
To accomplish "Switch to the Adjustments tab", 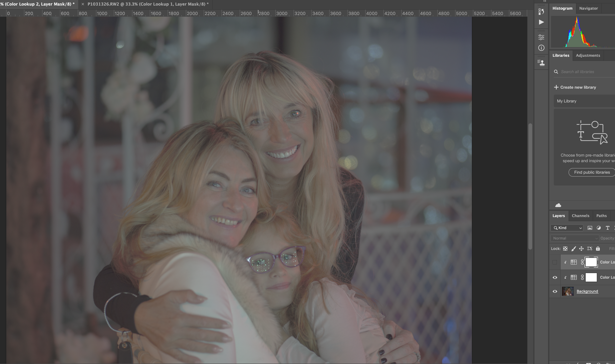I will pyautogui.click(x=588, y=55).
